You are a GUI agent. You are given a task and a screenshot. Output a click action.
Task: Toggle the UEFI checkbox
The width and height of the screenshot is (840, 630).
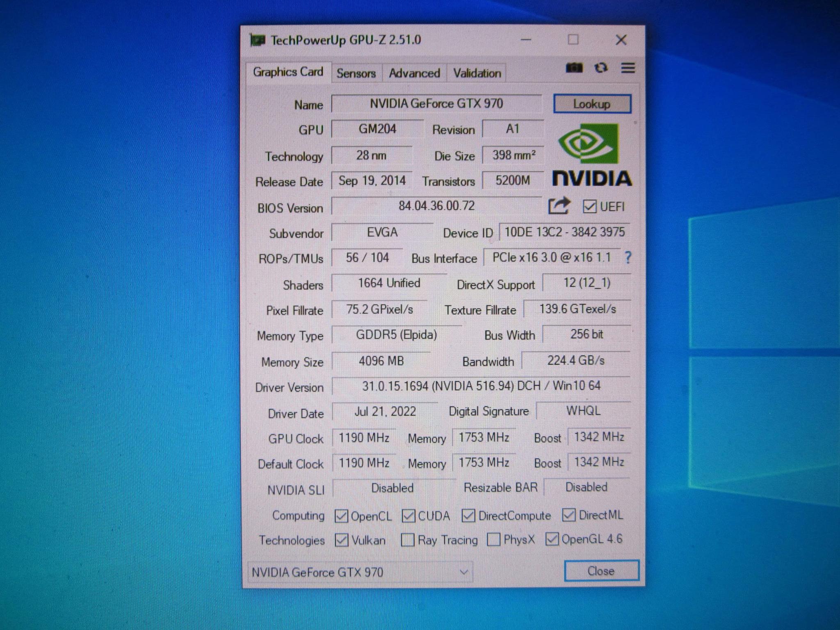pos(589,206)
